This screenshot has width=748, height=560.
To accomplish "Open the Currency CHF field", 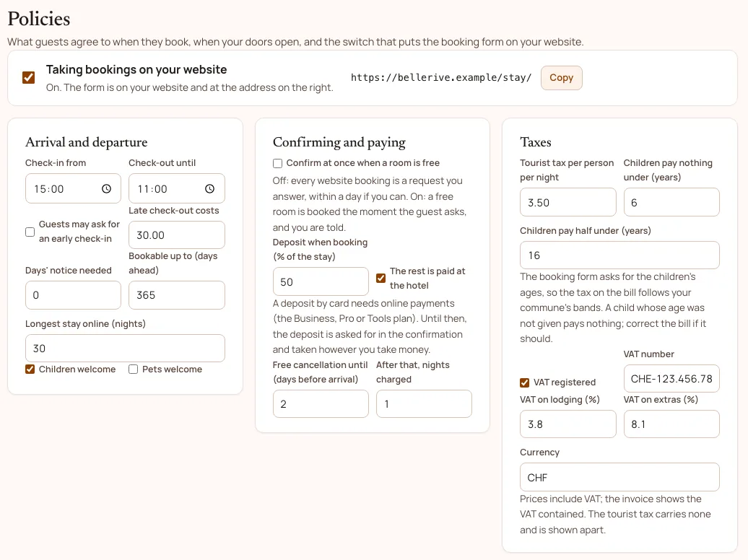I will 619,477.
